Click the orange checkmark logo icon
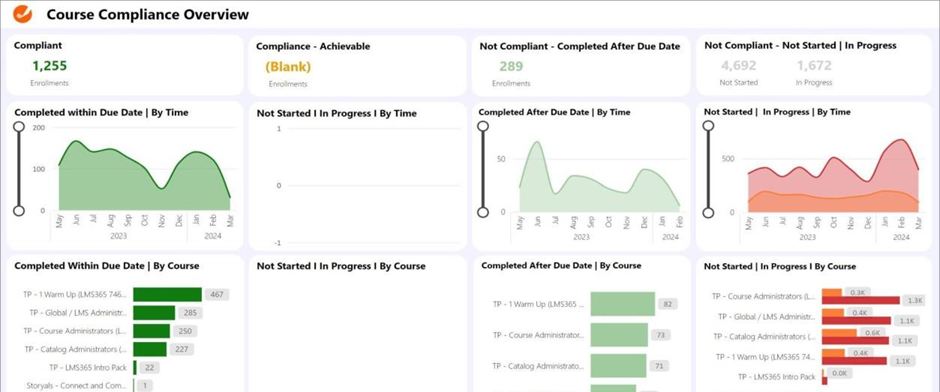The width and height of the screenshot is (940, 392). 22,13
